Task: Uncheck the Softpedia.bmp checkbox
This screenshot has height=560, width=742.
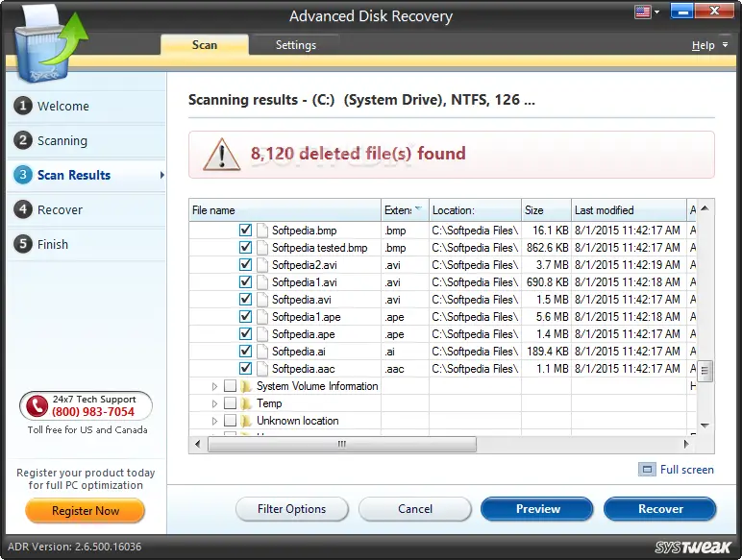Action: coord(245,231)
